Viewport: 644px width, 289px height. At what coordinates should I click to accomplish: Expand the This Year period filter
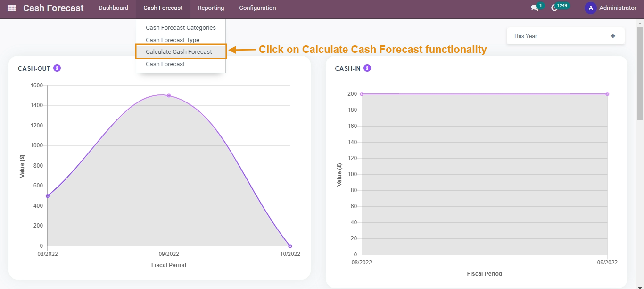[565, 36]
